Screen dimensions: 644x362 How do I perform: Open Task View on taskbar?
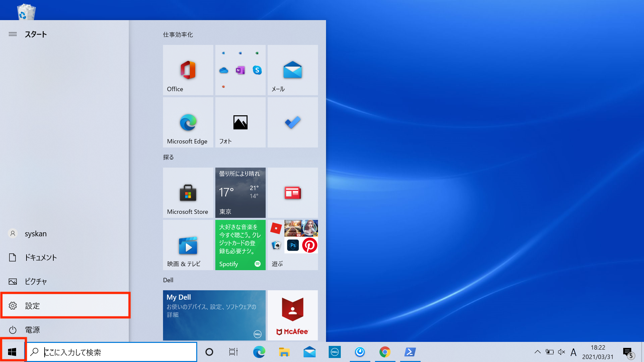click(x=233, y=352)
